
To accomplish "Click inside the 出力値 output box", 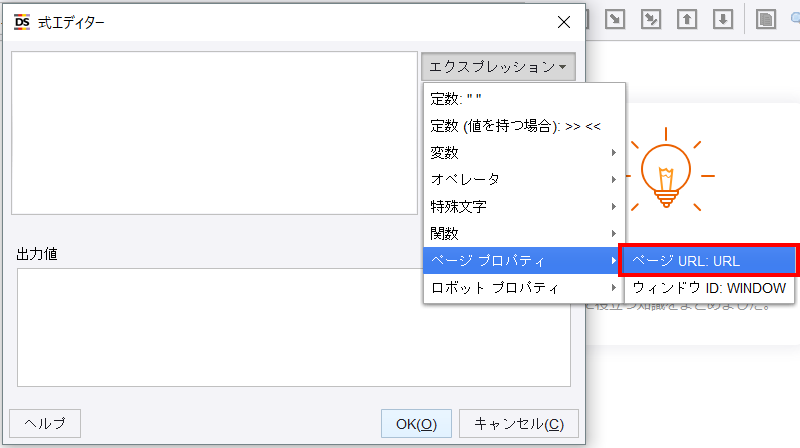I will coord(293,327).
